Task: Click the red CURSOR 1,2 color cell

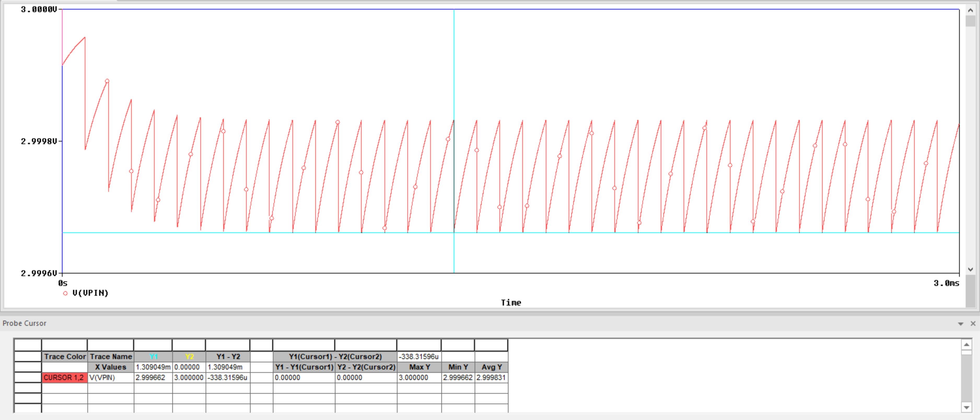Action: tap(65, 378)
